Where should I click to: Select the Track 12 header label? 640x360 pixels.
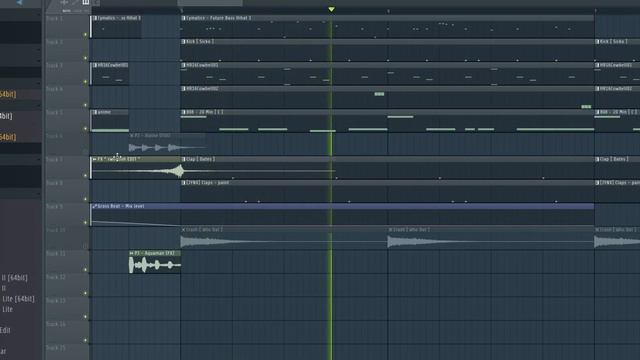[x=56, y=278]
